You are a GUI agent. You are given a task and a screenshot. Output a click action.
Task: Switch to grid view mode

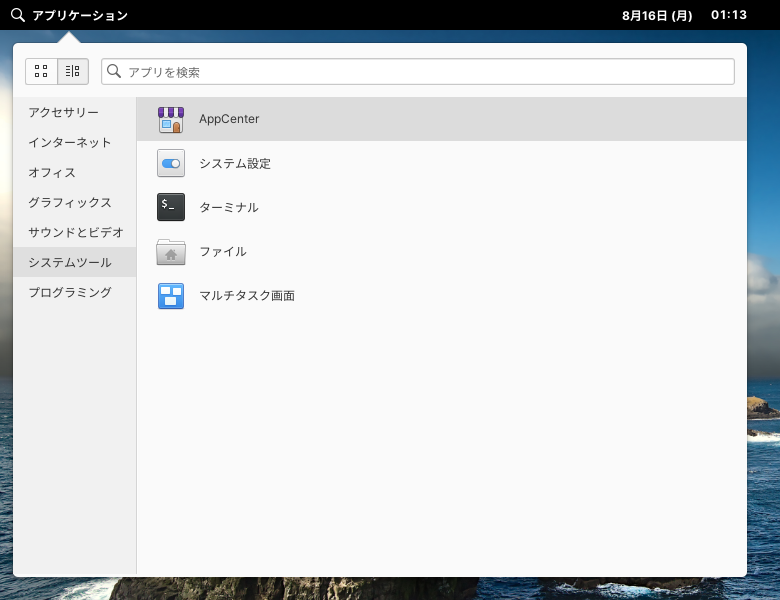(x=41, y=71)
